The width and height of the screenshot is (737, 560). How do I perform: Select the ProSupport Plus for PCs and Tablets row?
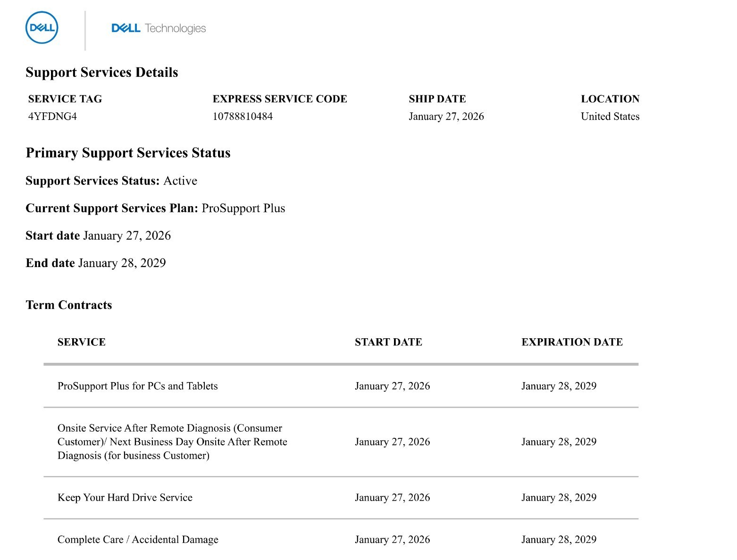341,386
